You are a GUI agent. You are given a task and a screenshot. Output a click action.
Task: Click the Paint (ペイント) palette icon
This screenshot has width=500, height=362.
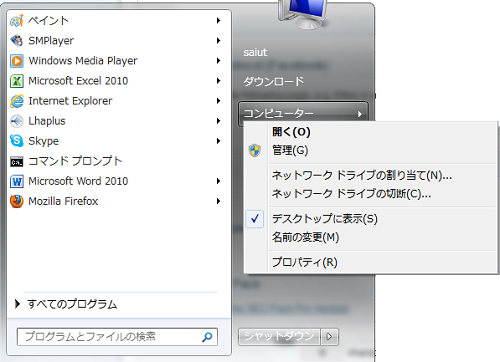tap(17, 21)
